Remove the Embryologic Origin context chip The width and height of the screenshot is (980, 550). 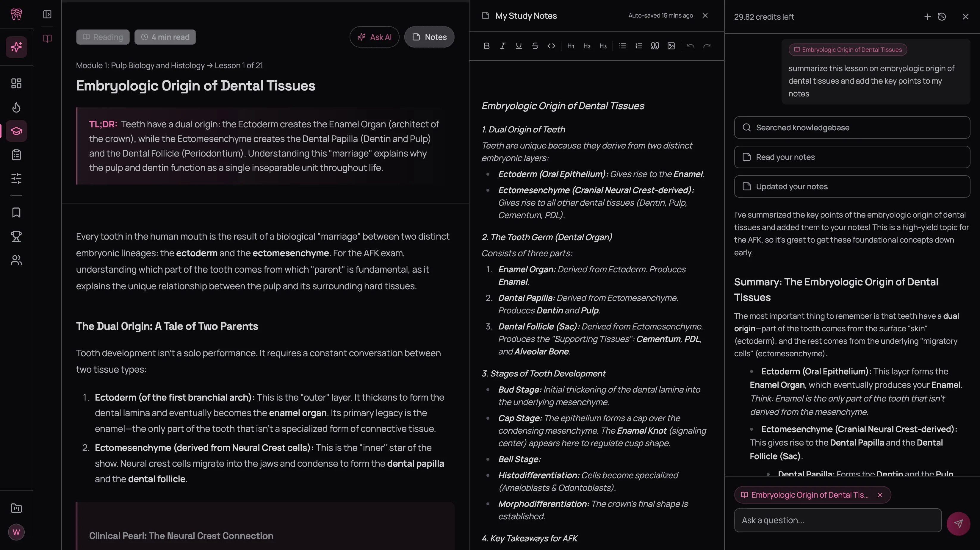pos(880,495)
